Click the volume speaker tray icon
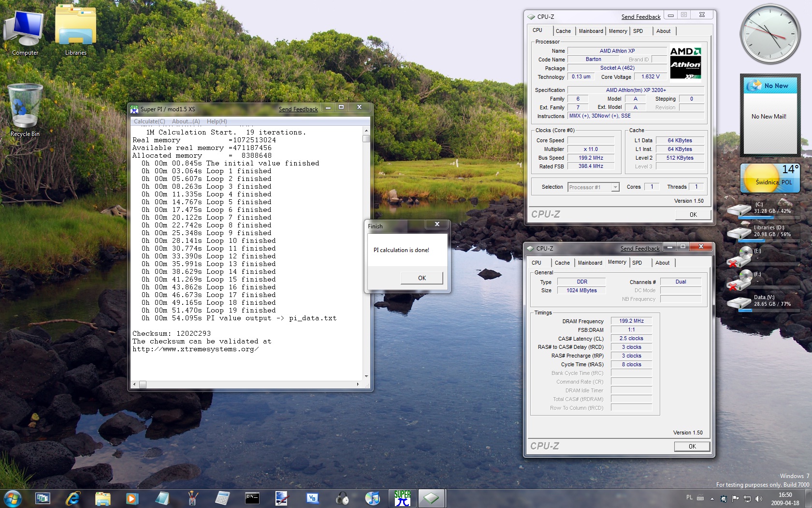The image size is (812, 508). [759, 499]
